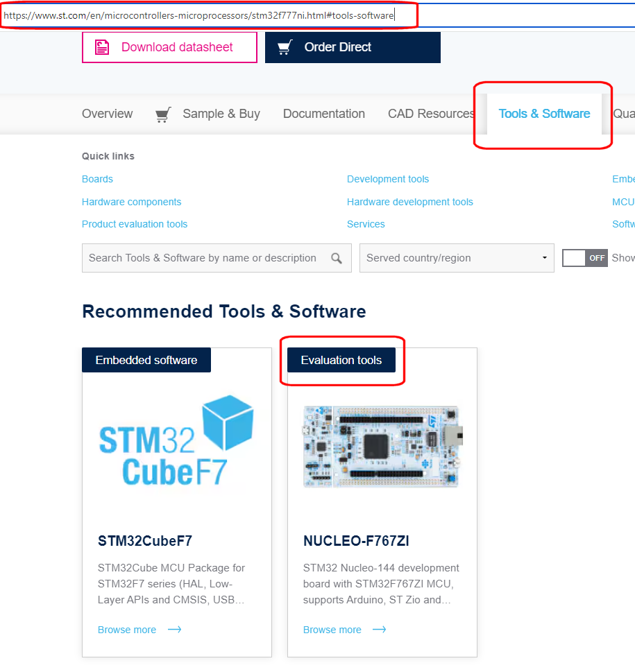Click the NUCLEO-F767ZI board thumbnail
The image size is (635, 672).
[x=381, y=447]
